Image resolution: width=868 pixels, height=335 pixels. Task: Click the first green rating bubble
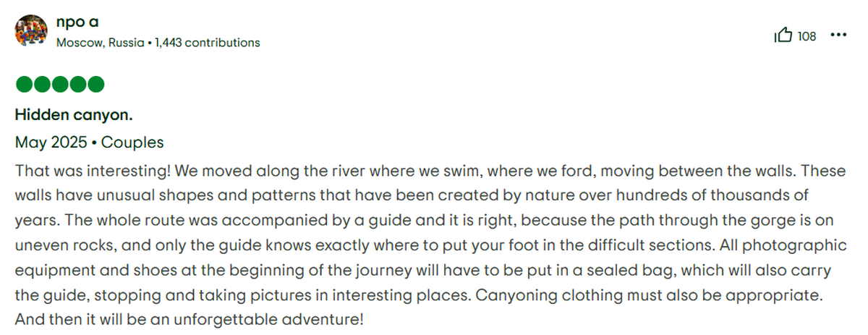pyautogui.click(x=24, y=85)
